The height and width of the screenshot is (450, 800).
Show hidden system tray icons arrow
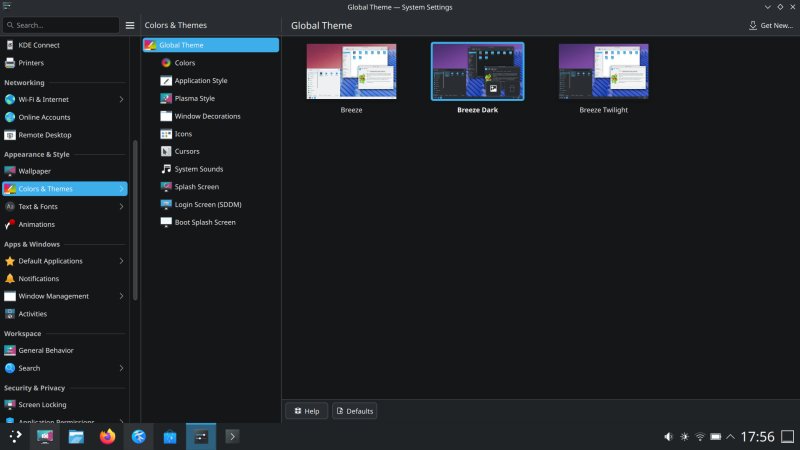[x=731, y=437]
